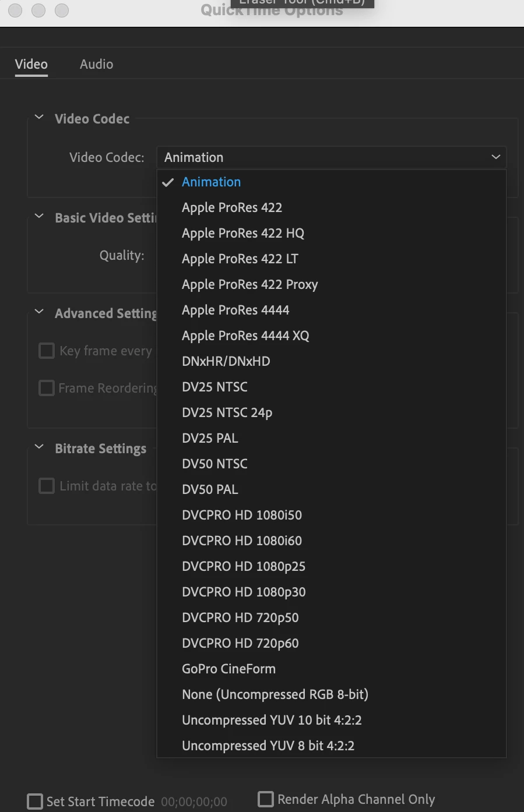Enable Frame Reordering checkbox
The image size is (524, 812).
pos(46,388)
